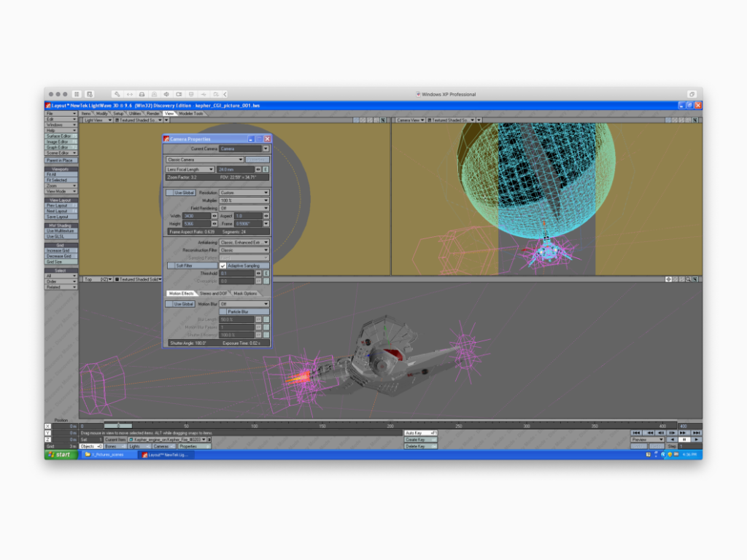Open the Resolution Custom dropdown
Viewport: 747px width, 560px height.
coord(244,192)
